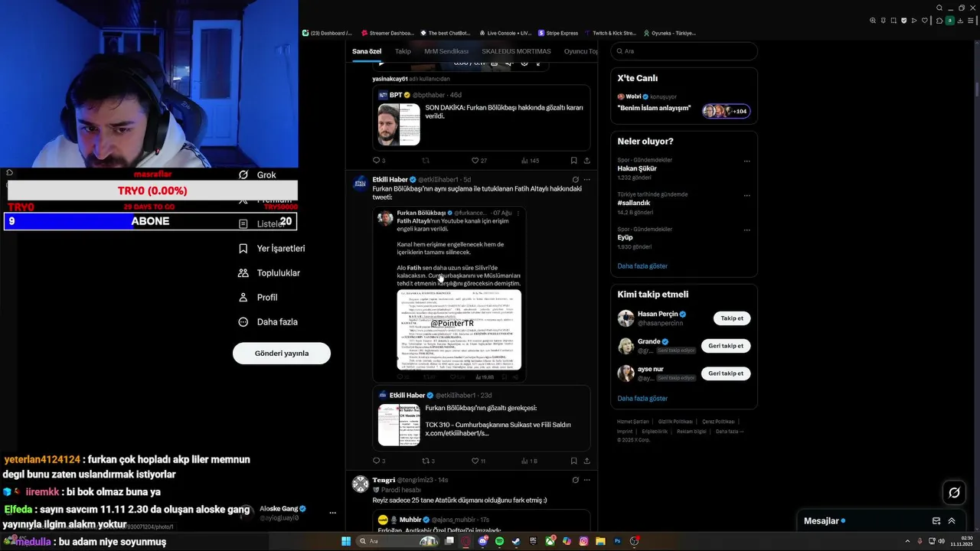Image resolution: width=980 pixels, height=551 pixels.
Task: Compose a new message in Mesajlar drawer
Action: point(936,521)
